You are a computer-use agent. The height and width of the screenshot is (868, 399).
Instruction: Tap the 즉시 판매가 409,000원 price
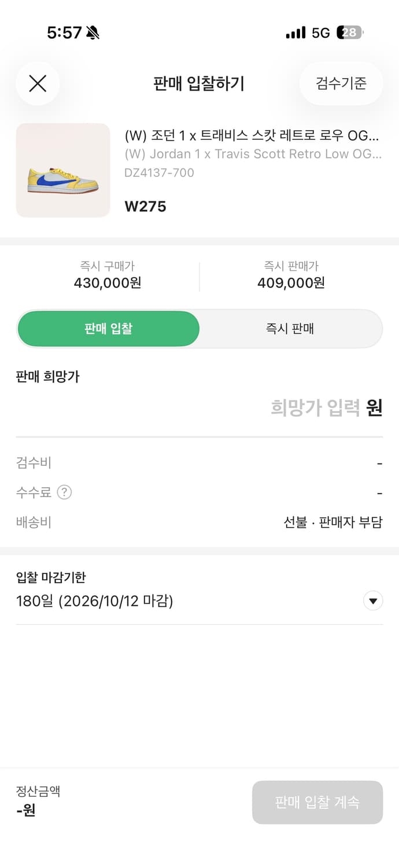(x=290, y=283)
